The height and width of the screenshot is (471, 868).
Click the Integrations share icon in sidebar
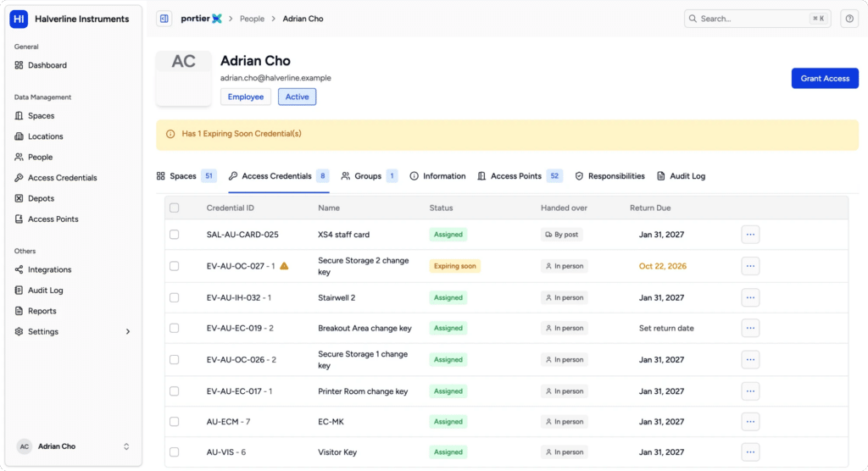pos(19,269)
